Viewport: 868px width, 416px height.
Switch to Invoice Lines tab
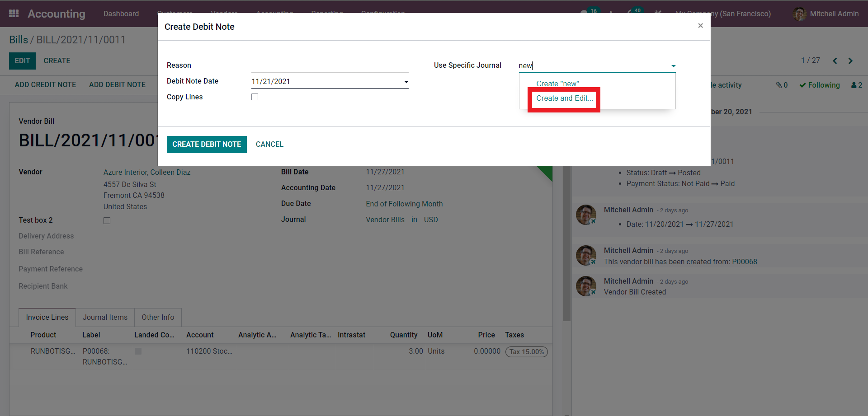pos(47,318)
